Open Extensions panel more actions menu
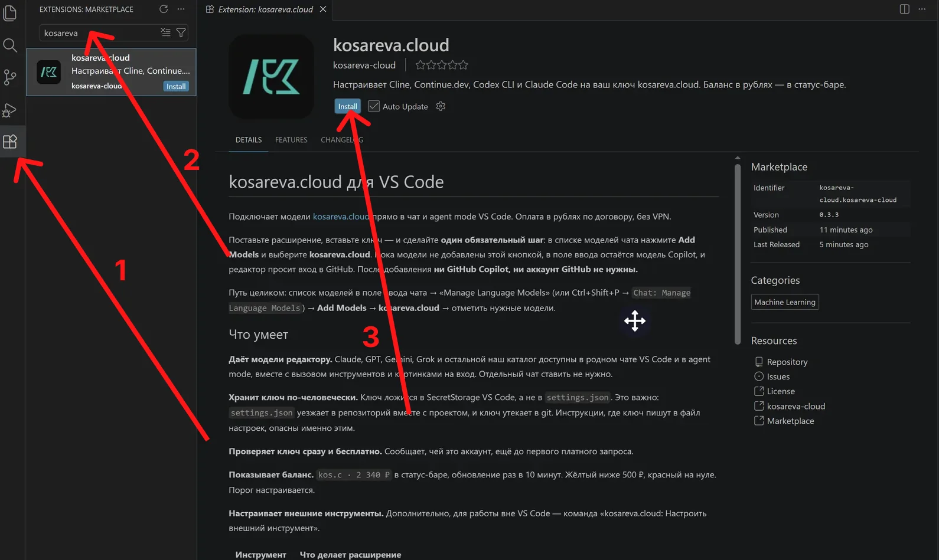The width and height of the screenshot is (939, 560). [181, 9]
